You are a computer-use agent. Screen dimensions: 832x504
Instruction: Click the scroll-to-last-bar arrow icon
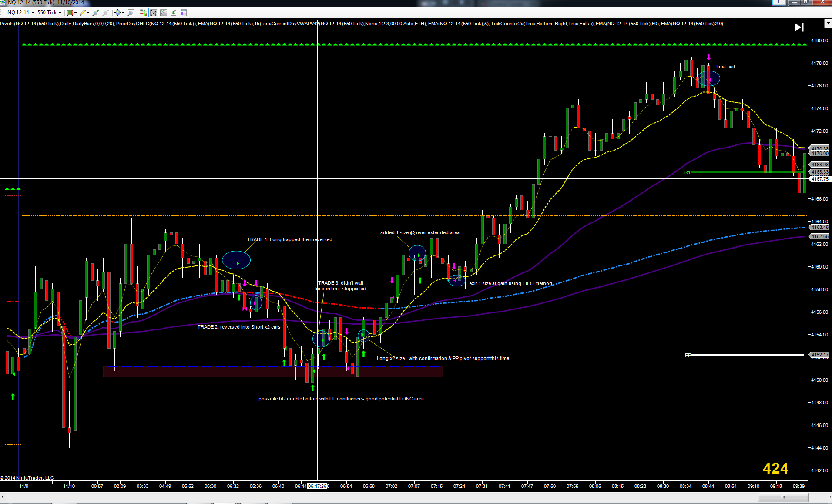pos(799,27)
